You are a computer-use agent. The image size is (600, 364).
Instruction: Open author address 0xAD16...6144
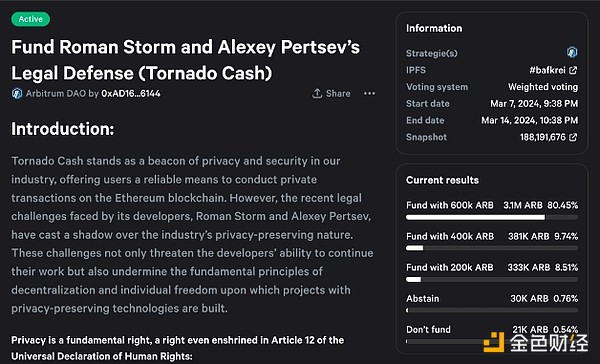(131, 93)
